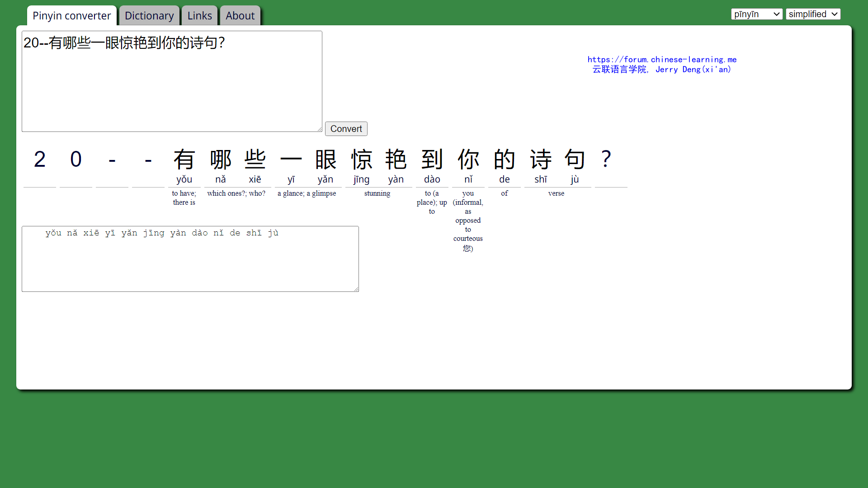Click the character 的 in the results
868x488 pixels.
point(505,159)
